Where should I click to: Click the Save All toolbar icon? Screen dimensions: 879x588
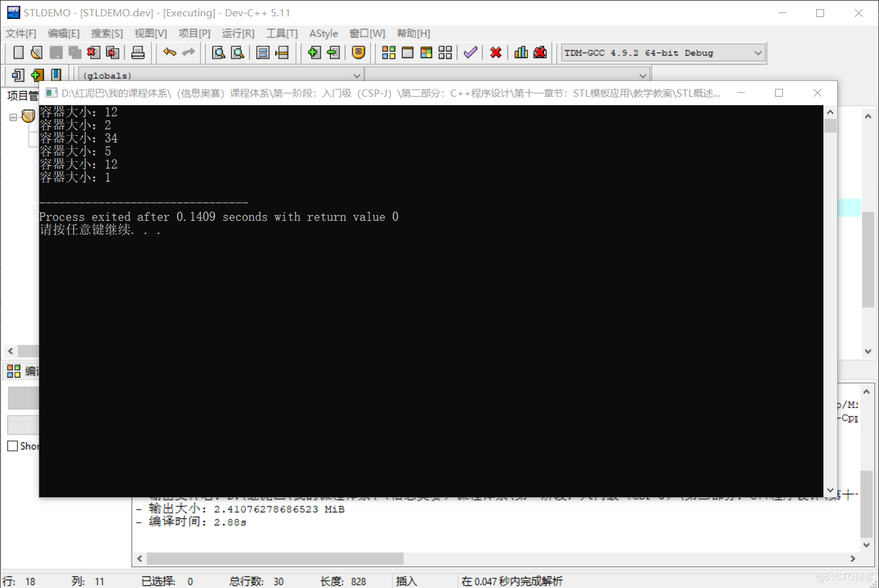[x=75, y=53]
